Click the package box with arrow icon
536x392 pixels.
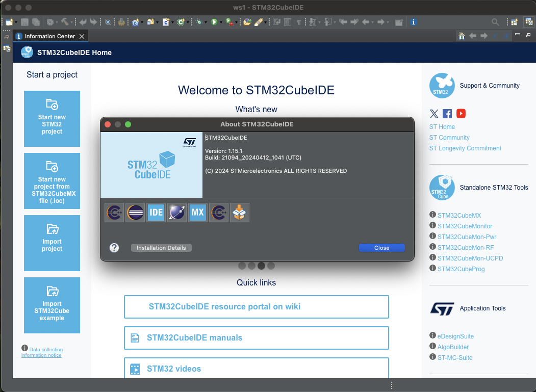tap(240, 213)
